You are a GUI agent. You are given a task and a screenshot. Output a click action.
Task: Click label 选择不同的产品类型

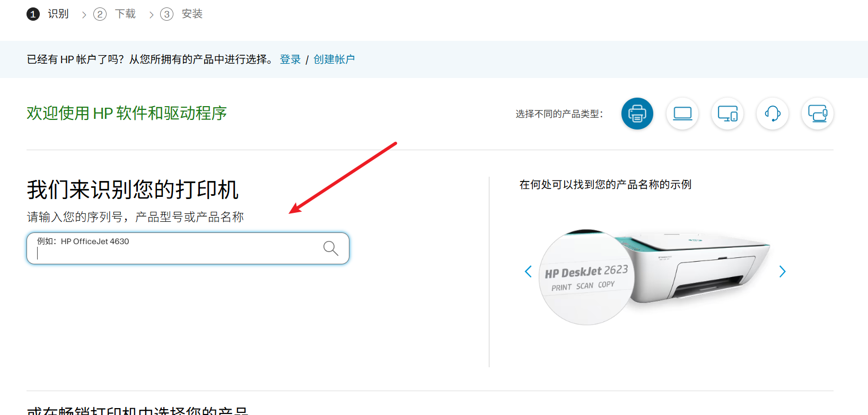[x=559, y=114]
